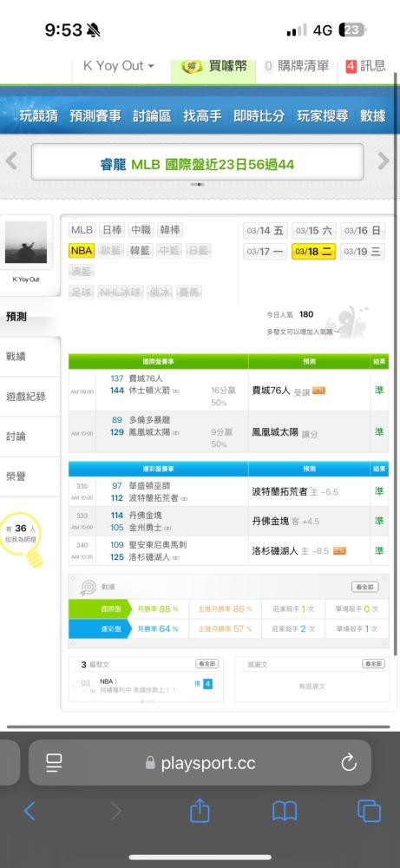Screen dimensions: 400x868
Task: Expand the K Yoy Out account dropdown
Action: tap(118, 66)
